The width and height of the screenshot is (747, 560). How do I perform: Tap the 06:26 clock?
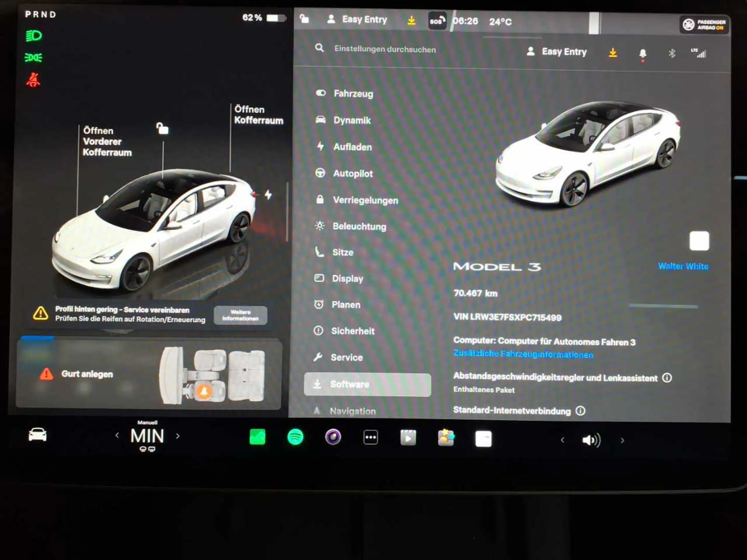point(465,21)
